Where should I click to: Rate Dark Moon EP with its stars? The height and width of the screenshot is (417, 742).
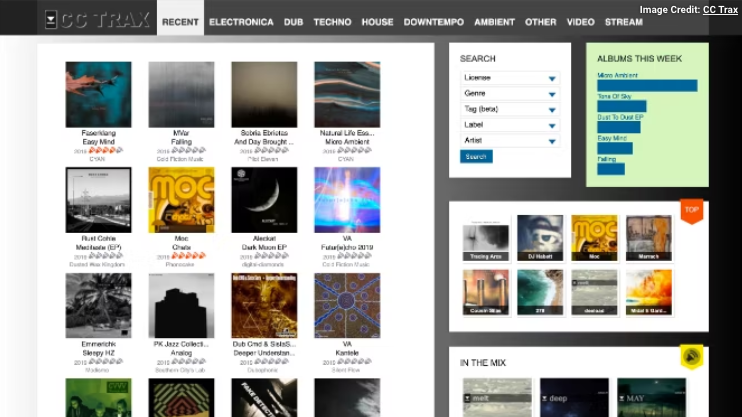click(x=271, y=256)
